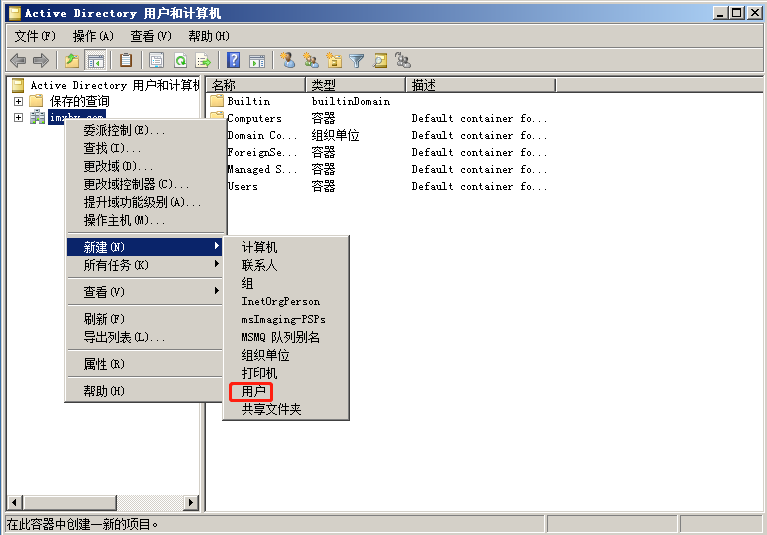767x535 pixels.
Task: Click the Export list toolbar icon
Action: 203,61
